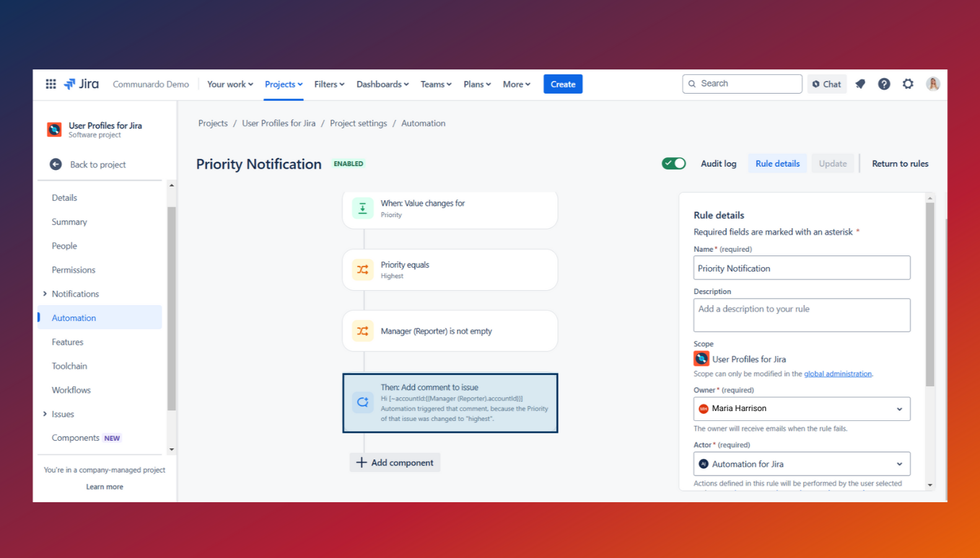Screen dimensions: 980x558
Task: Click the Automation breadcrumb
Action: point(423,123)
